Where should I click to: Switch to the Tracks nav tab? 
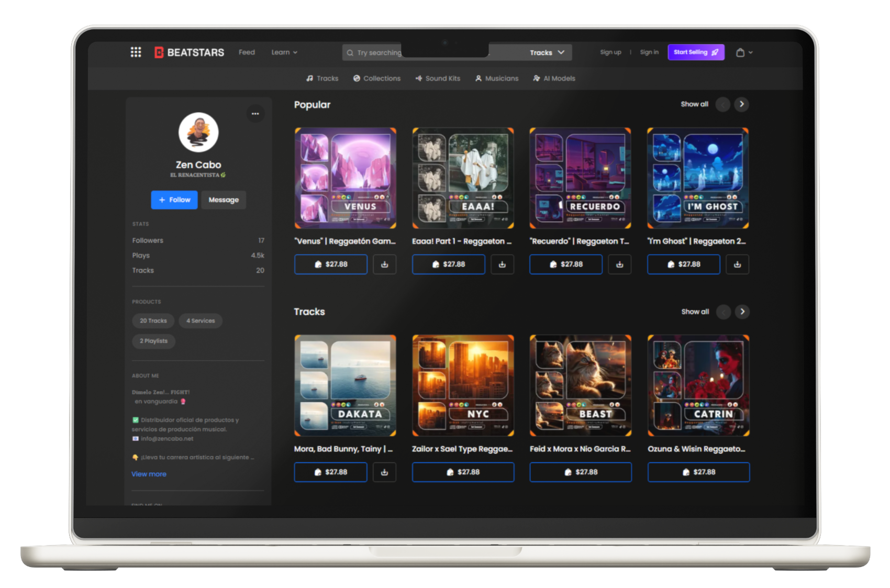click(x=322, y=79)
